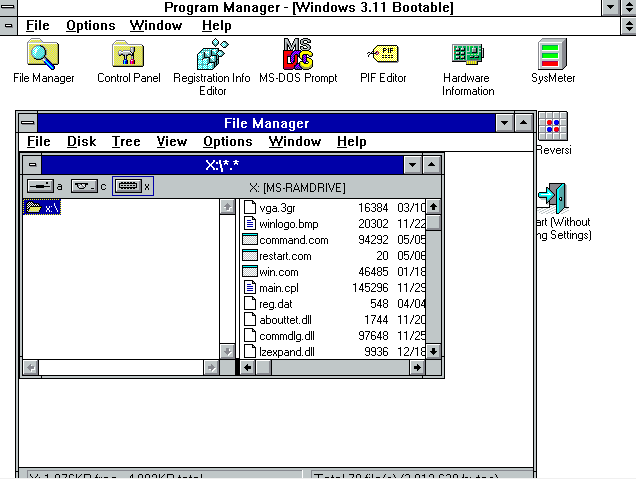This screenshot has width=636, height=479.
Task: Click the commdlg.dll file icon
Action: pyautogui.click(x=250, y=335)
